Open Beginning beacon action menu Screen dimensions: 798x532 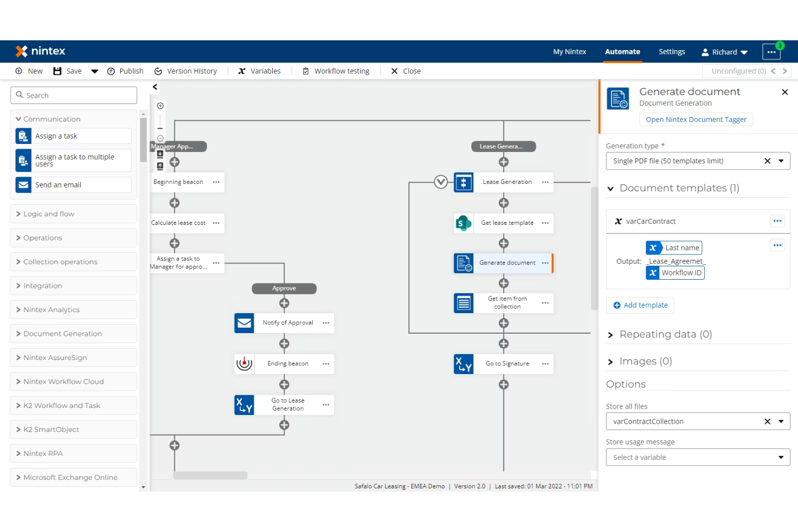216,182
